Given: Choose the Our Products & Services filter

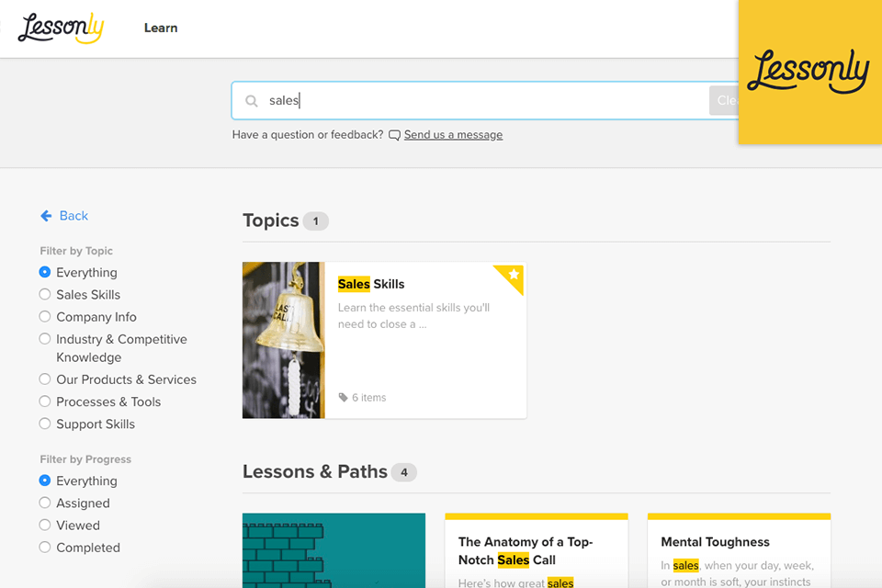Looking at the screenshot, I should pos(45,379).
